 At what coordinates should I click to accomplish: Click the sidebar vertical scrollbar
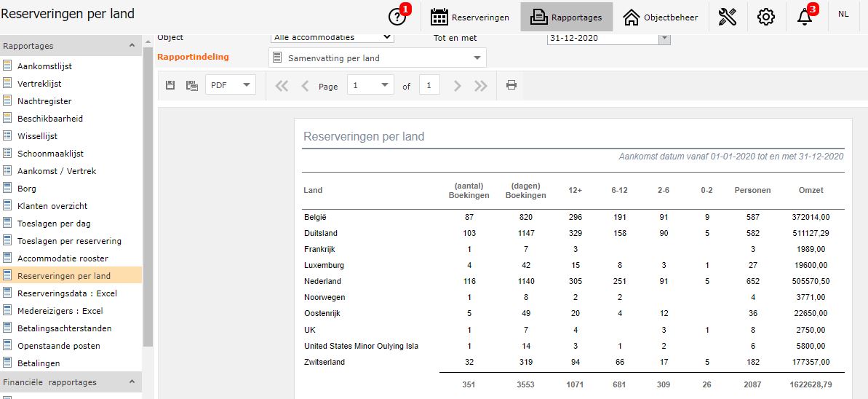148,197
